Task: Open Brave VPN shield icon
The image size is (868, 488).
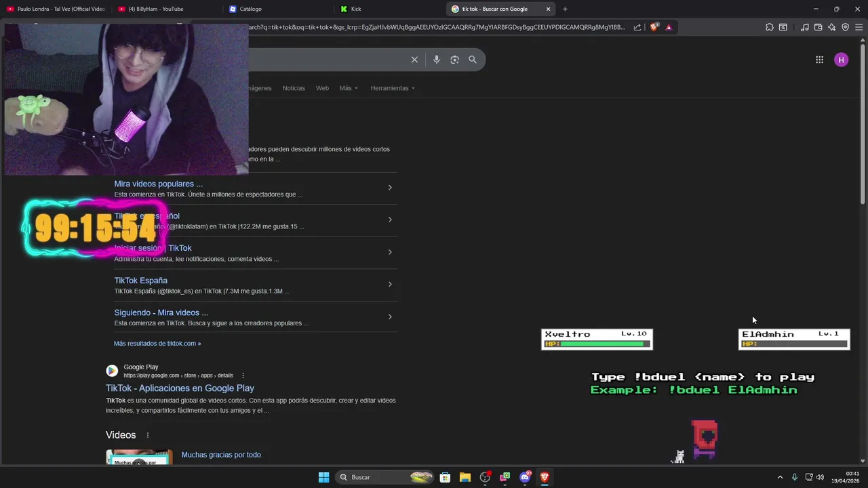Action: 845,27
